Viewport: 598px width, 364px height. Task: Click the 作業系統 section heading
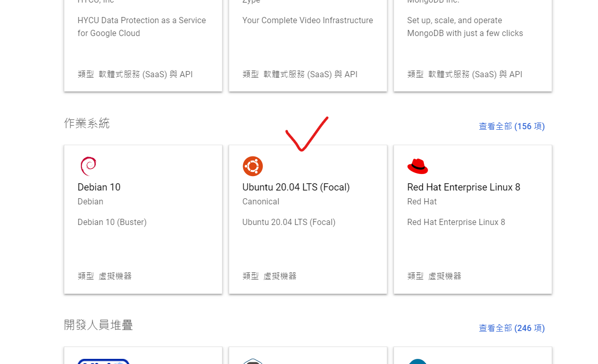coord(87,123)
